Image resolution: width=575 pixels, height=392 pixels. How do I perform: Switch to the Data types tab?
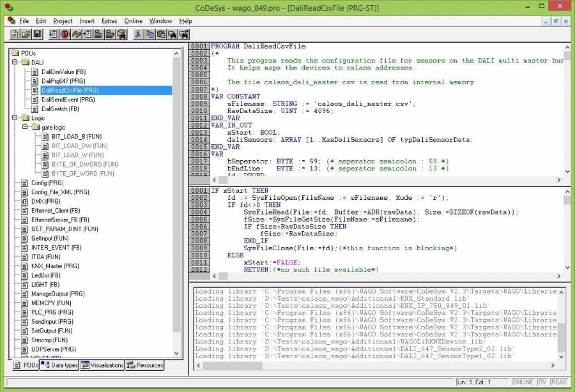[59, 365]
